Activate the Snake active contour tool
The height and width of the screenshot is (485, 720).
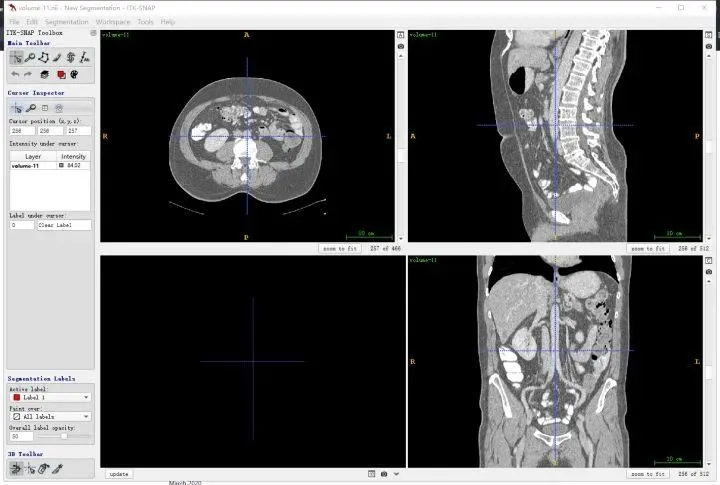coord(71,57)
